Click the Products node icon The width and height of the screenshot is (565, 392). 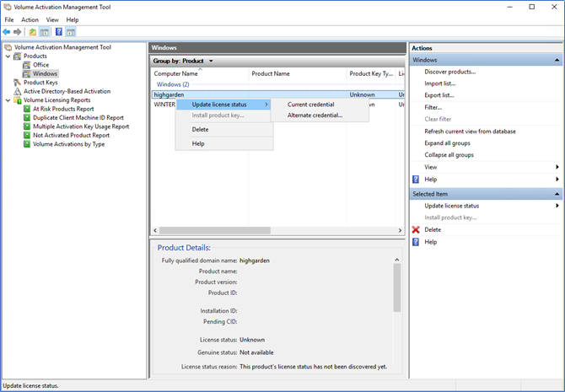point(18,56)
